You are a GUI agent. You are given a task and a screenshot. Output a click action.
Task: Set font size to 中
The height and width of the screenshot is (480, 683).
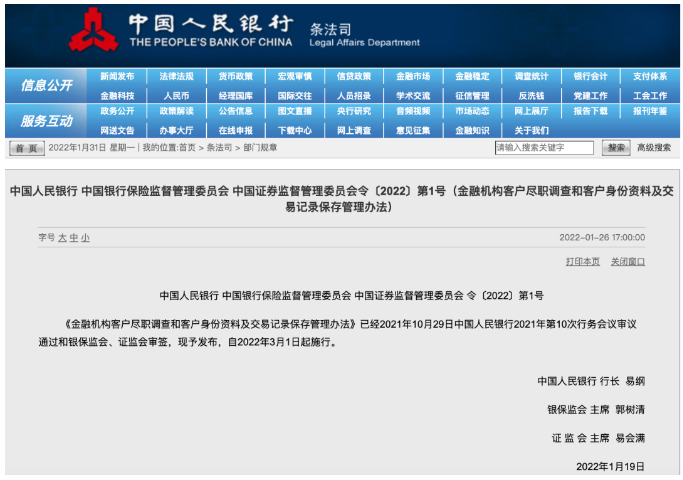tap(74, 238)
